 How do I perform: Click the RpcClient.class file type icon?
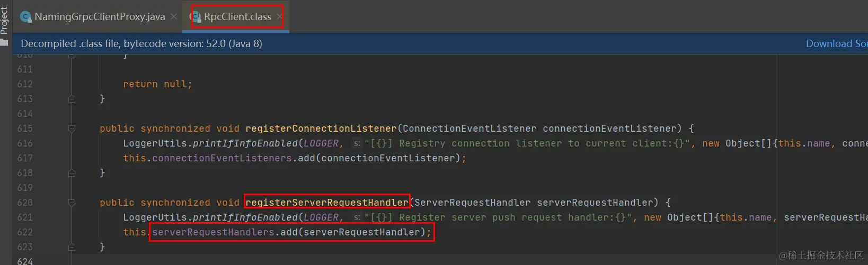196,17
